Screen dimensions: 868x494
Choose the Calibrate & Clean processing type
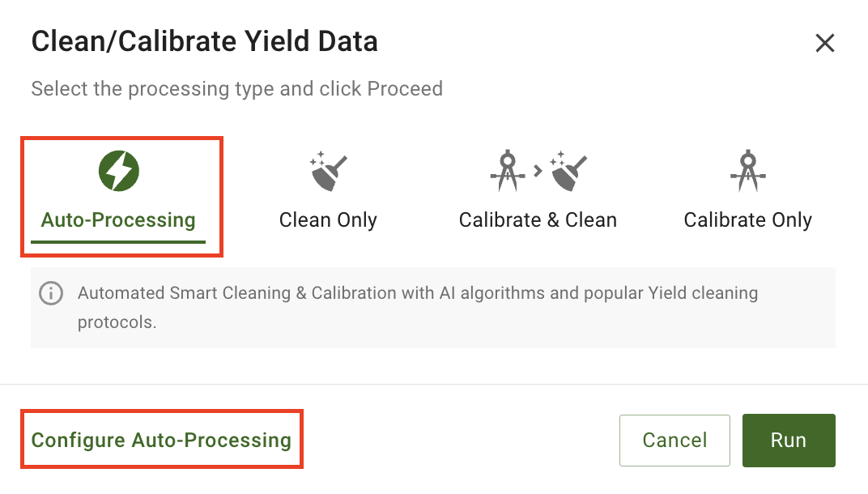[x=538, y=220]
